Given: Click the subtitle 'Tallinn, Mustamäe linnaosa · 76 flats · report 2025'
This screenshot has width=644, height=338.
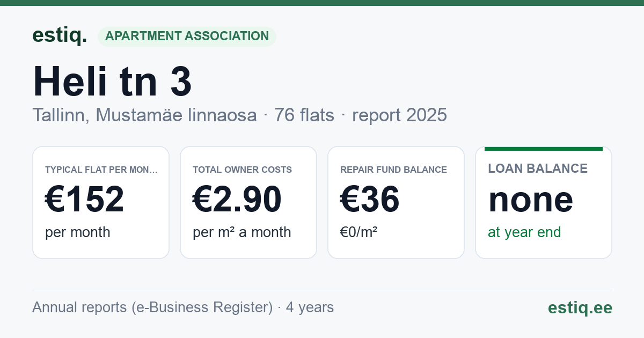Looking at the screenshot, I should click(239, 115).
